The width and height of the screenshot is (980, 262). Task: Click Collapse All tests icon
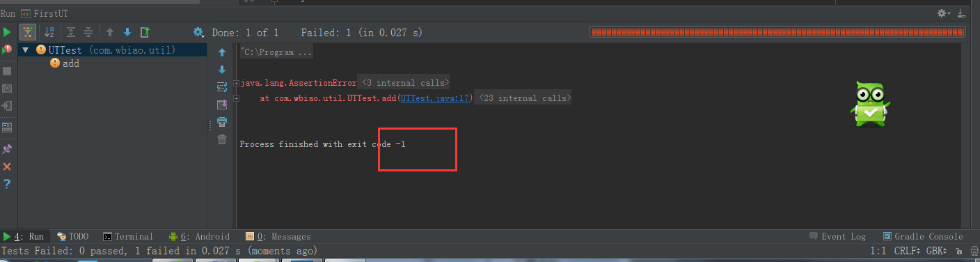coord(88,32)
